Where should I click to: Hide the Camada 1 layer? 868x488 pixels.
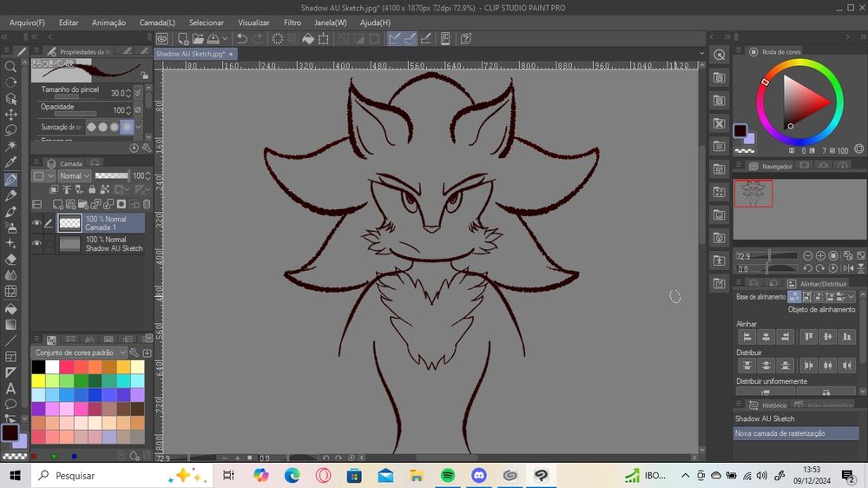tap(36, 223)
